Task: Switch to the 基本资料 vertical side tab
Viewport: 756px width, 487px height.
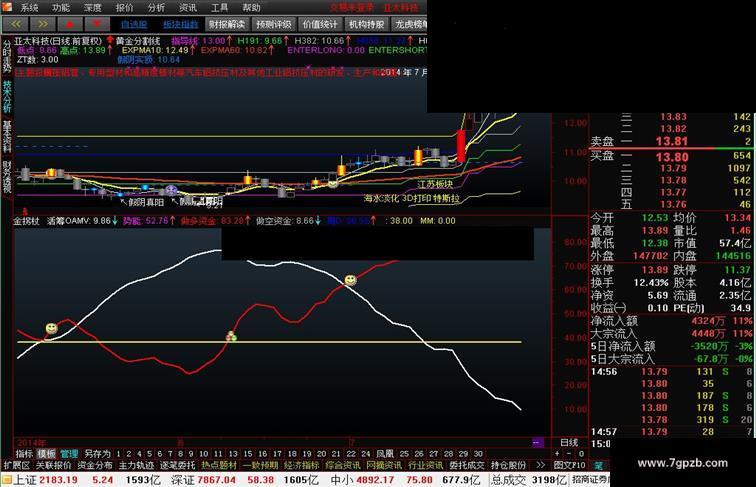Action: click(7, 137)
